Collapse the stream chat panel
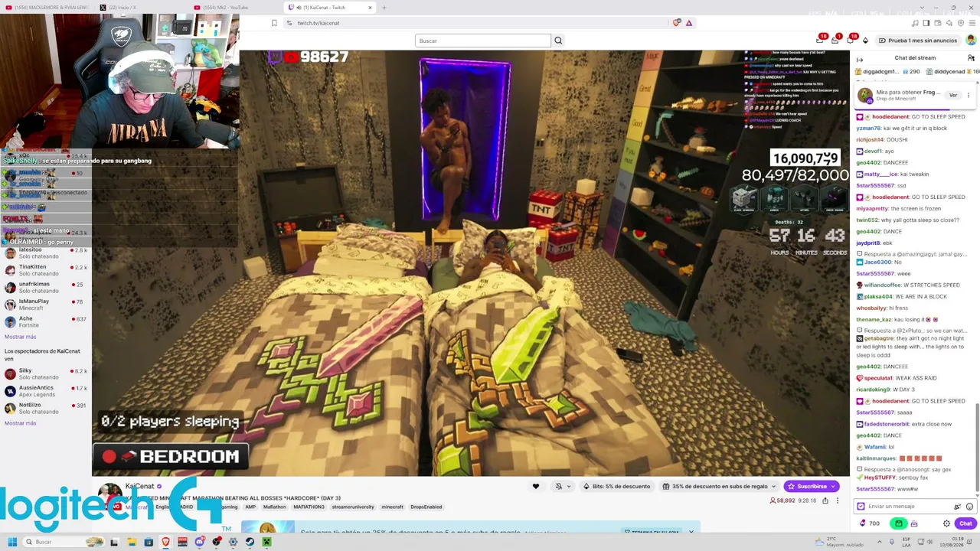 (x=860, y=58)
